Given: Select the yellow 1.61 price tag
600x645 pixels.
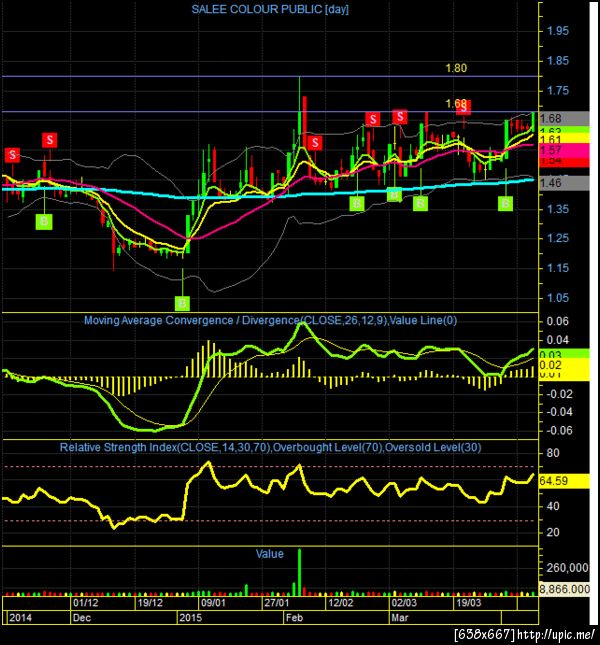Looking at the screenshot, I should pos(563,139).
